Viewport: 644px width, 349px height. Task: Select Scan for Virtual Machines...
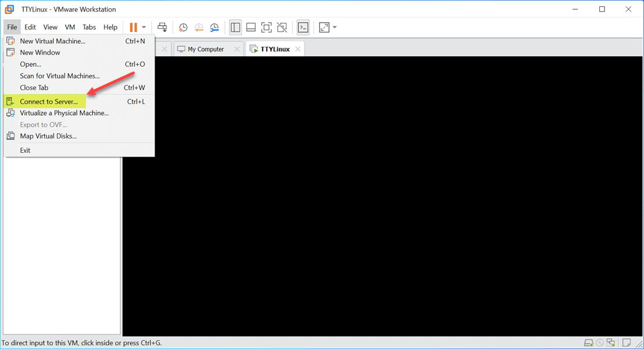click(x=79, y=76)
